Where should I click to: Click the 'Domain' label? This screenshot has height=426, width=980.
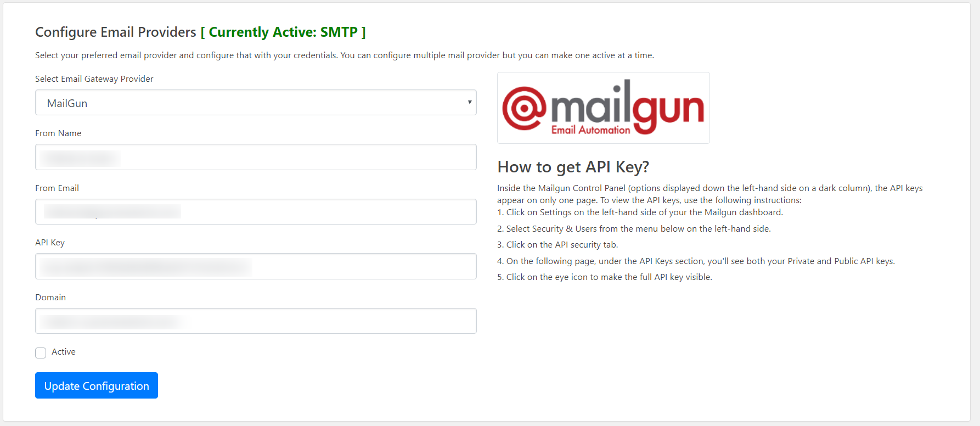pyautogui.click(x=50, y=298)
